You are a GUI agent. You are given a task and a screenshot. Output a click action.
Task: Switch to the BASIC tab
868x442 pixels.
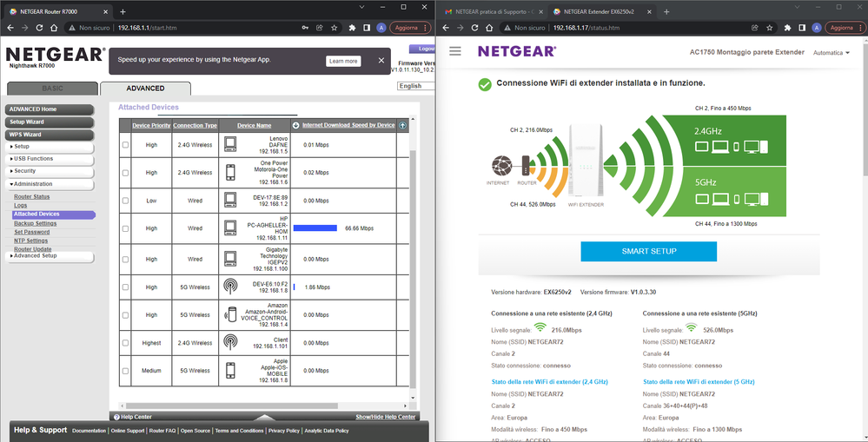[x=52, y=88]
